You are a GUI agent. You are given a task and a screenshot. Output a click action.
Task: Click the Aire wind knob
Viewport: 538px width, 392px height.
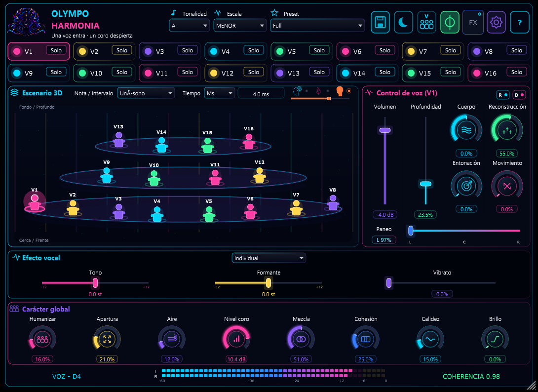pyautogui.click(x=172, y=339)
